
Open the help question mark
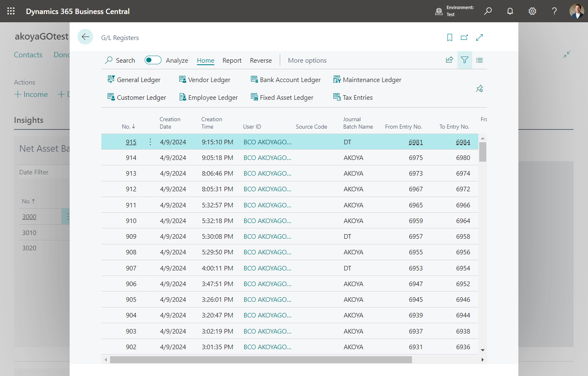[x=554, y=11]
